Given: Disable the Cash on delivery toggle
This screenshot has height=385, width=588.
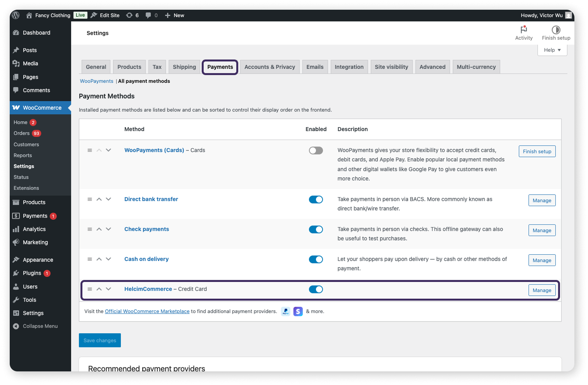Looking at the screenshot, I should pos(316,259).
